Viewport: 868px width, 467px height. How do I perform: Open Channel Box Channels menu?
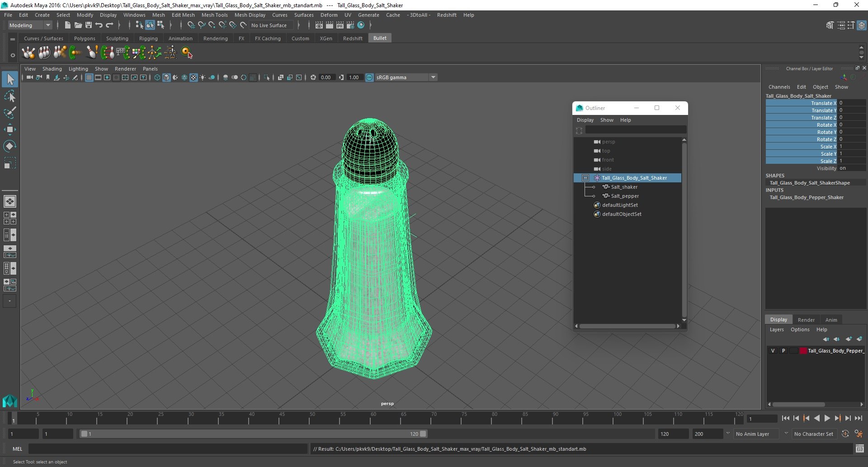click(x=779, y=87)
